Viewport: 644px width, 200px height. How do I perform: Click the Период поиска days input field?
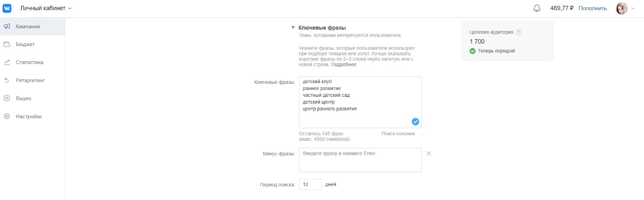[310, 184]
